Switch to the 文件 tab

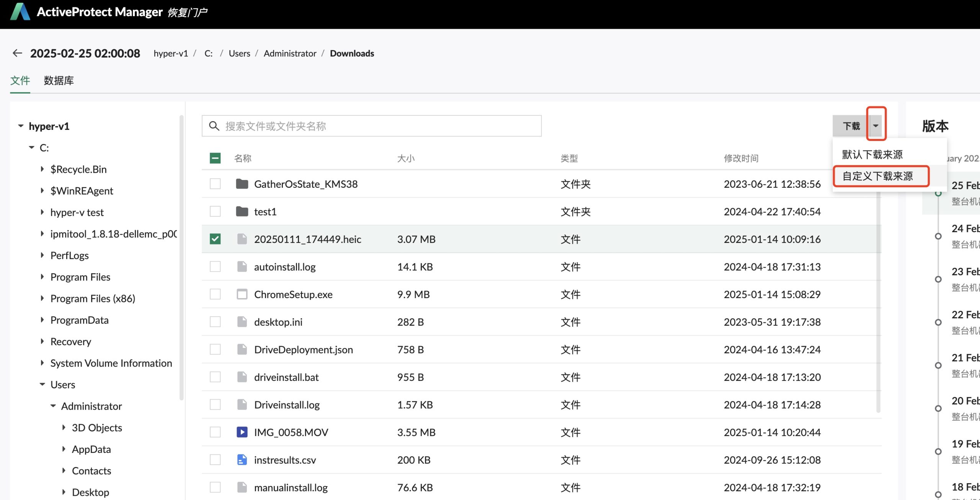tap(20, 80)
